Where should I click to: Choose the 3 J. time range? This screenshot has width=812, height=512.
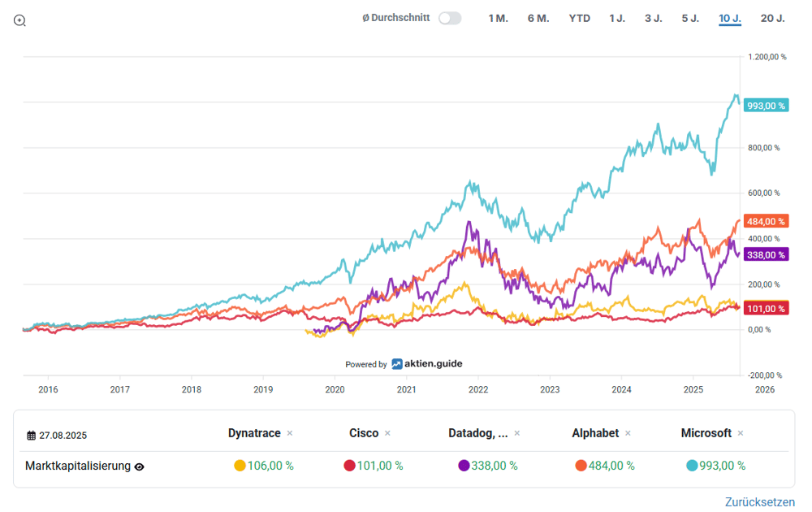point(653,18)
